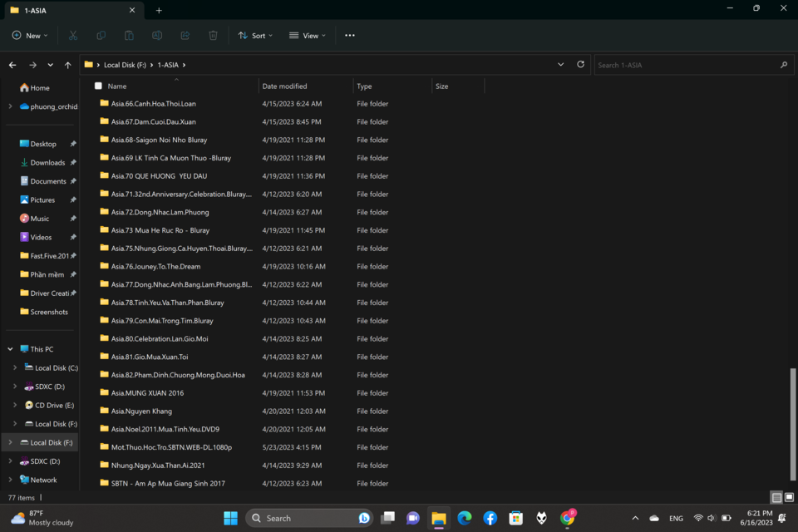Open the New dropdown button

tap(30, 35)
